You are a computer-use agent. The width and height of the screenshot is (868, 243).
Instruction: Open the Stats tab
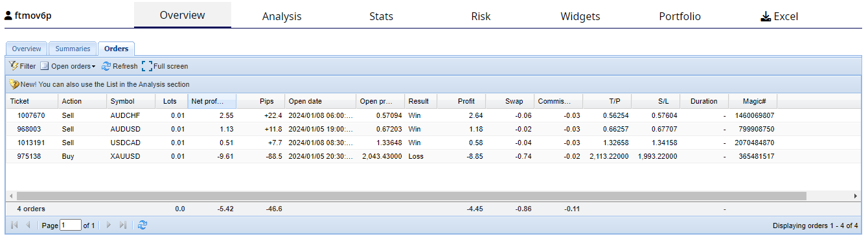[381, 17]
